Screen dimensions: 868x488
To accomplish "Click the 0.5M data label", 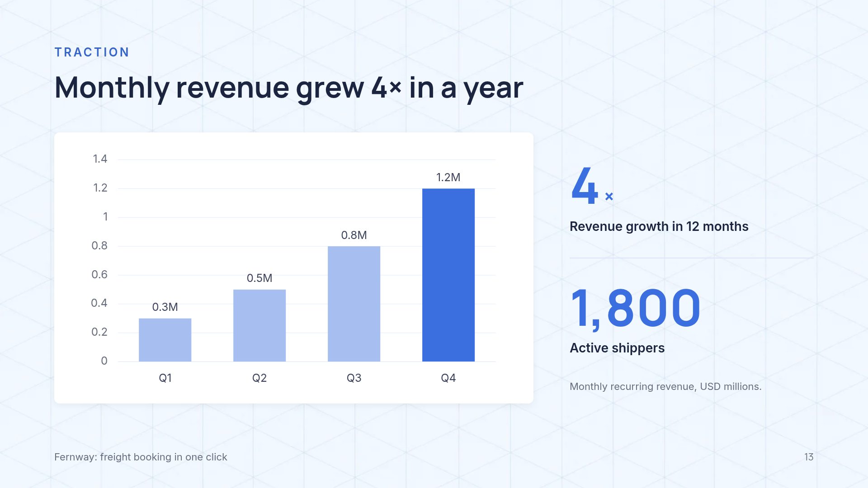I will (259, 278).
